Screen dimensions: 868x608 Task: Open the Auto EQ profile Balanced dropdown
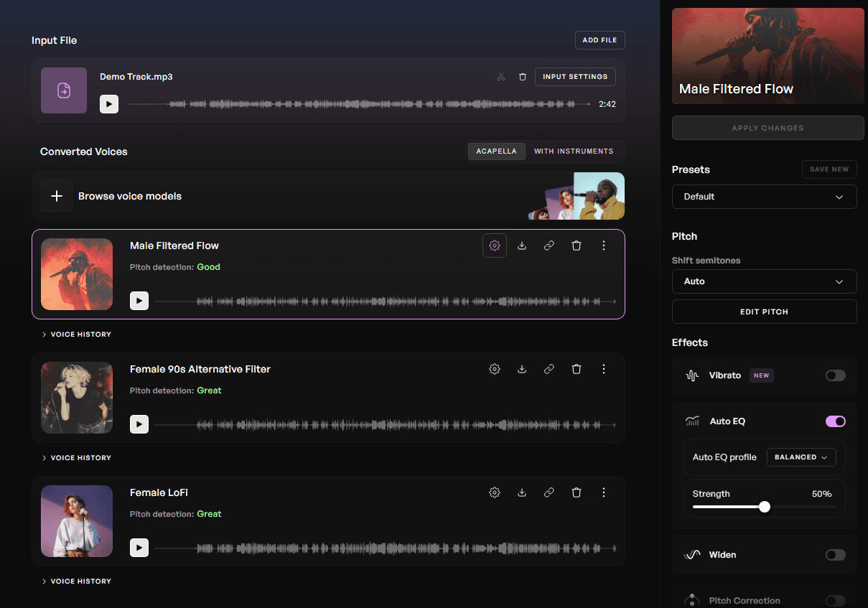pyautogui.click(x=801, y=457)
